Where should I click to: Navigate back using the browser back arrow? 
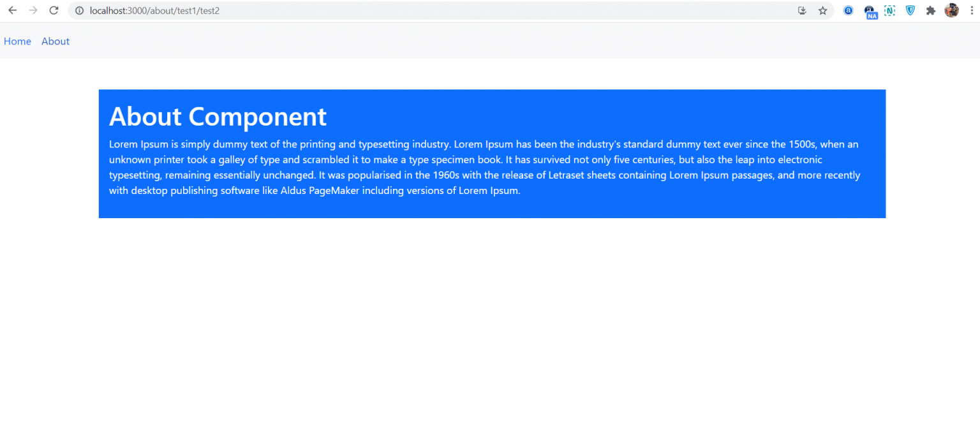click(13, 10)
